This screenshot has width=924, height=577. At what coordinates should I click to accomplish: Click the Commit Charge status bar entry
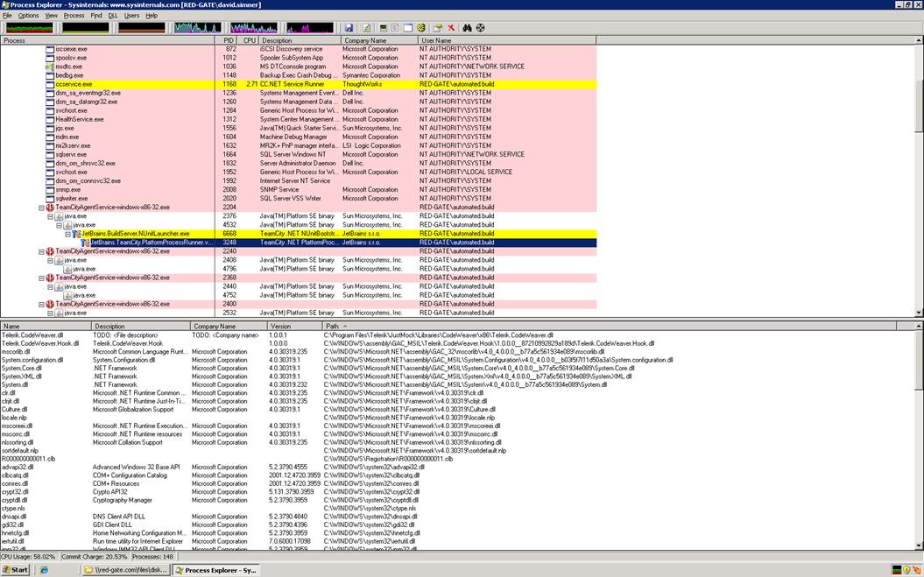[x=95, y=556]
